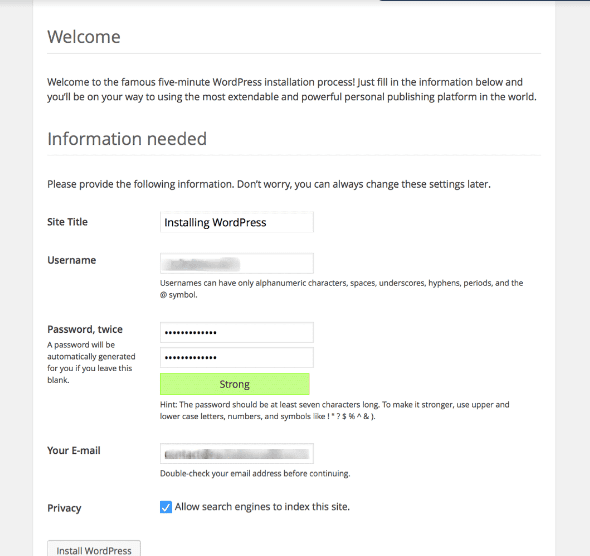Click the Site Title label

pos(67,222)
